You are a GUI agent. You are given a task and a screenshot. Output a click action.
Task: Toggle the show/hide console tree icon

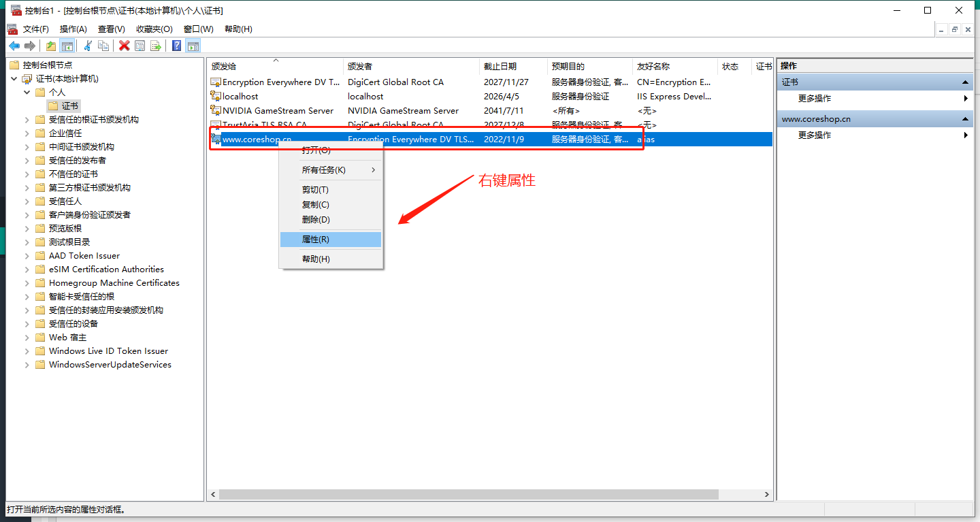coord(67,46)
